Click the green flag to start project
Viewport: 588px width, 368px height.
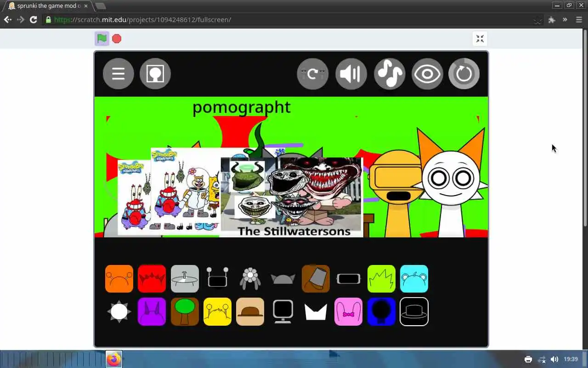pos(102,39)
